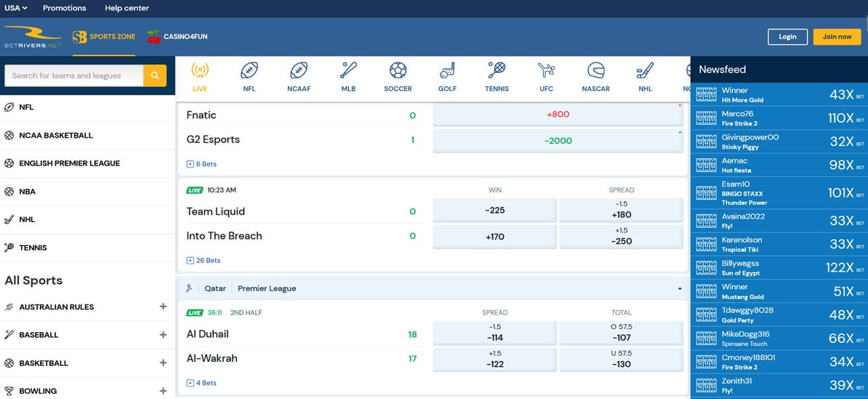This screenshot has width=868, height=399.
Task: Click Tdawggy8028 Gold Party newsfeed entry
Action: (779, 315)
